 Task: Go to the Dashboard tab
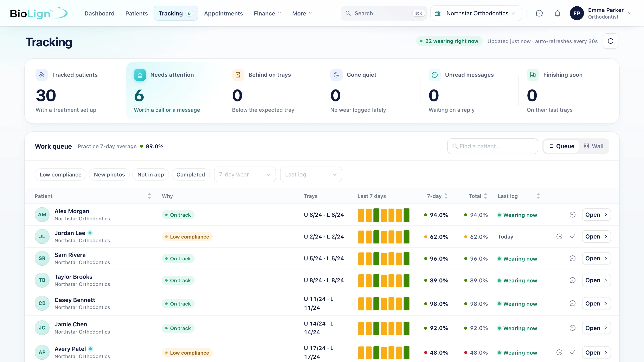pos(99,13)
